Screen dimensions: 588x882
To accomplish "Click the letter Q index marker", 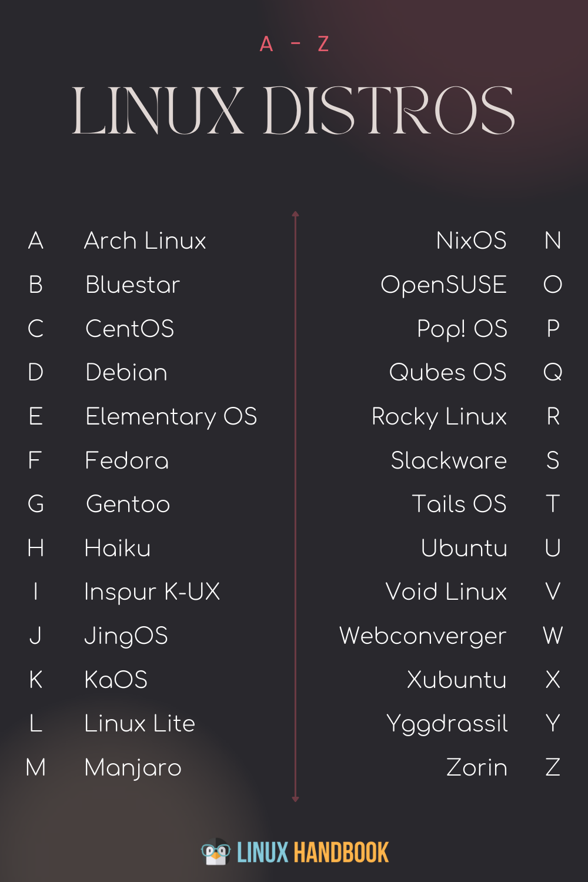I will click(x=553, y=373).
